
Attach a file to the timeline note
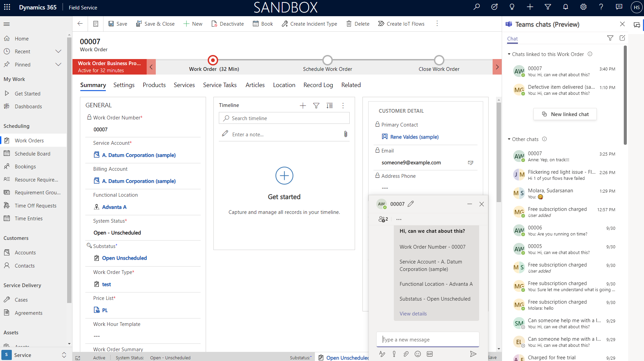click(x=346, y=134)
